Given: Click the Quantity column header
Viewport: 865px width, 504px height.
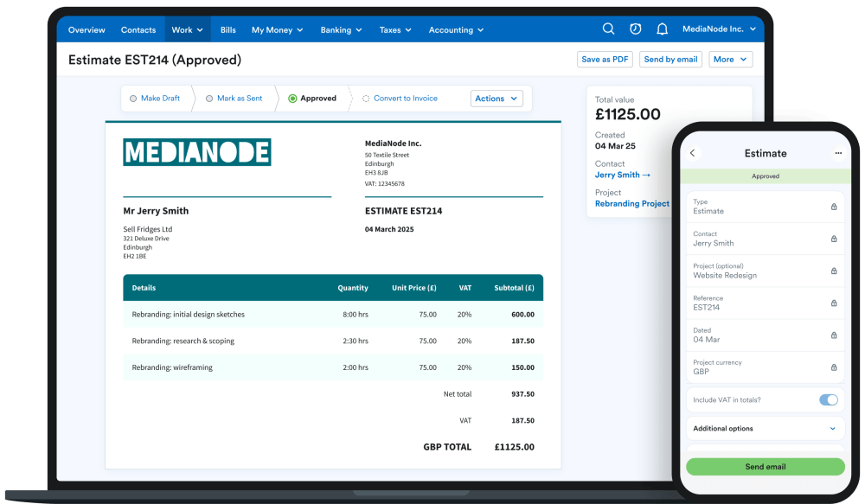Looking at the screenshot, I should 353,288.
